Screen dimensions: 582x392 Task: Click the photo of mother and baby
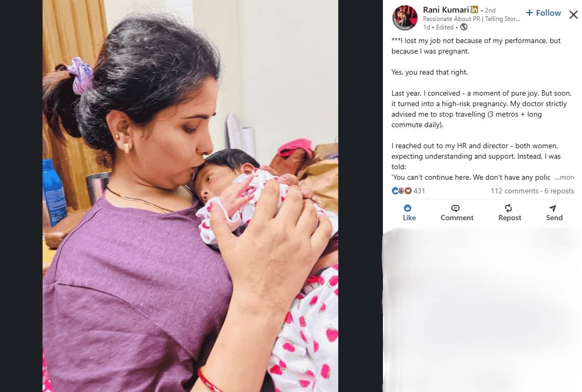191,196
